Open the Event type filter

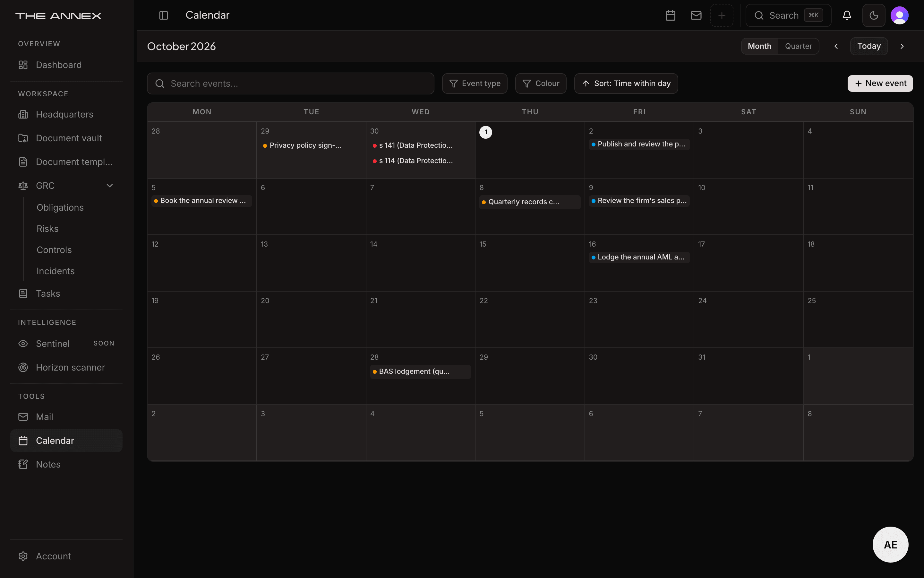475,83
